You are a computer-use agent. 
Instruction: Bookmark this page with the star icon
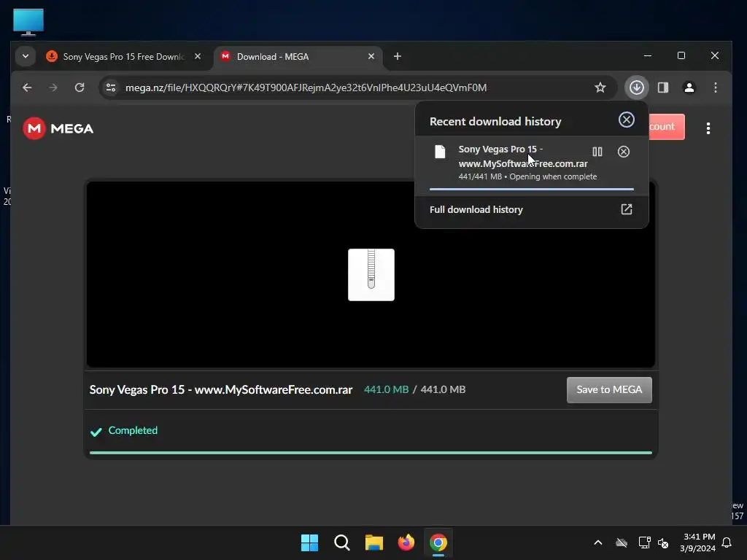(600, 87)
